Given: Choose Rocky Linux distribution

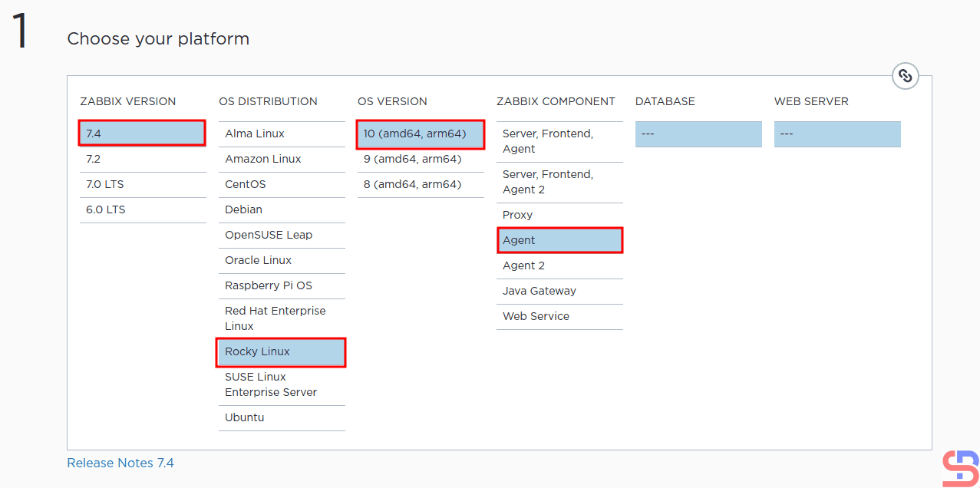Looking at the screenshot, I should tap(281, 352).
